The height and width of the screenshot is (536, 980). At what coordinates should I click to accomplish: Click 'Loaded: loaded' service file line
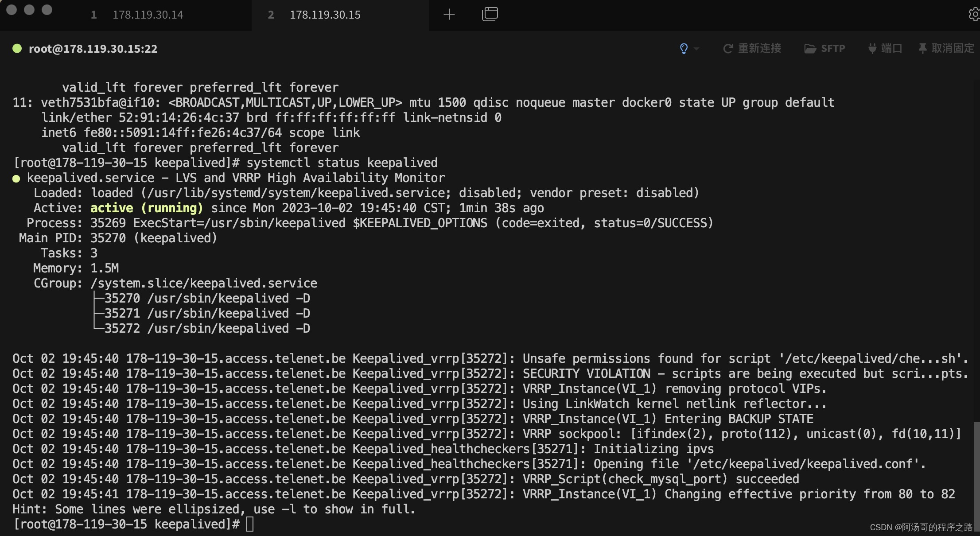click(x=366, y=193)
